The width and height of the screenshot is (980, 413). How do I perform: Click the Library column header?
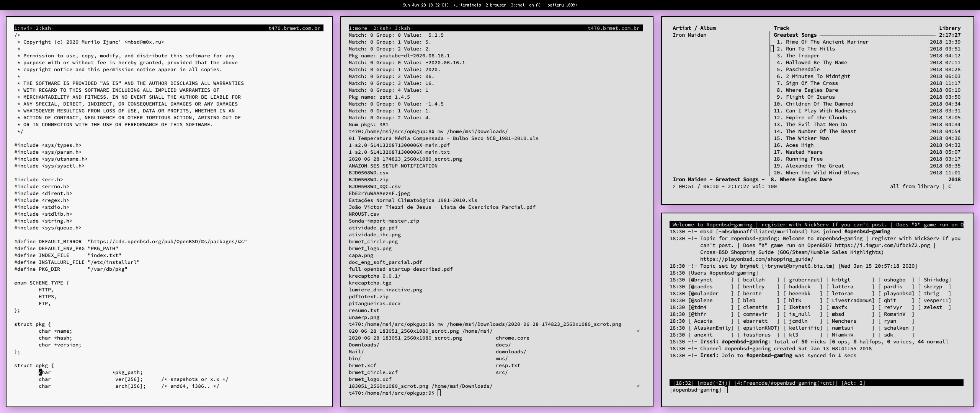949,28
